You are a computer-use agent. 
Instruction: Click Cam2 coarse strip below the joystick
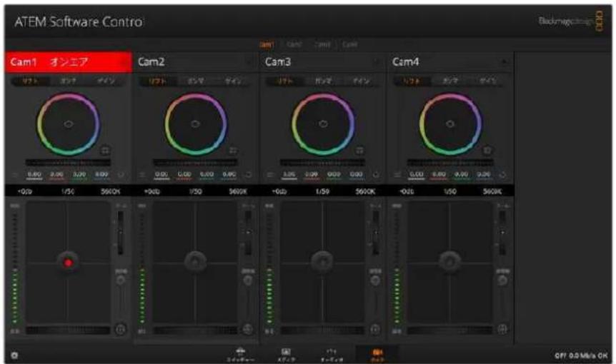195,330
